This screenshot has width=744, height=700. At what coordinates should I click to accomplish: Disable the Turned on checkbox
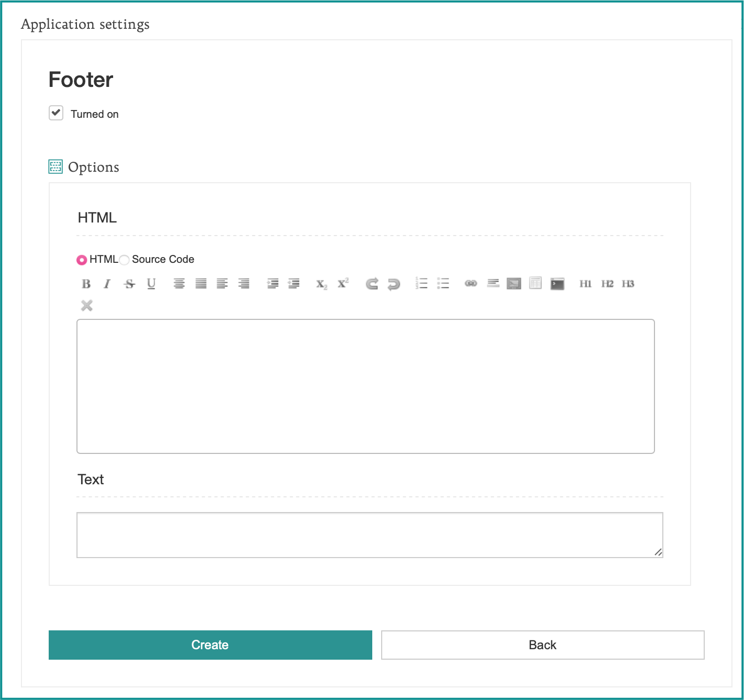click(55, 113)
